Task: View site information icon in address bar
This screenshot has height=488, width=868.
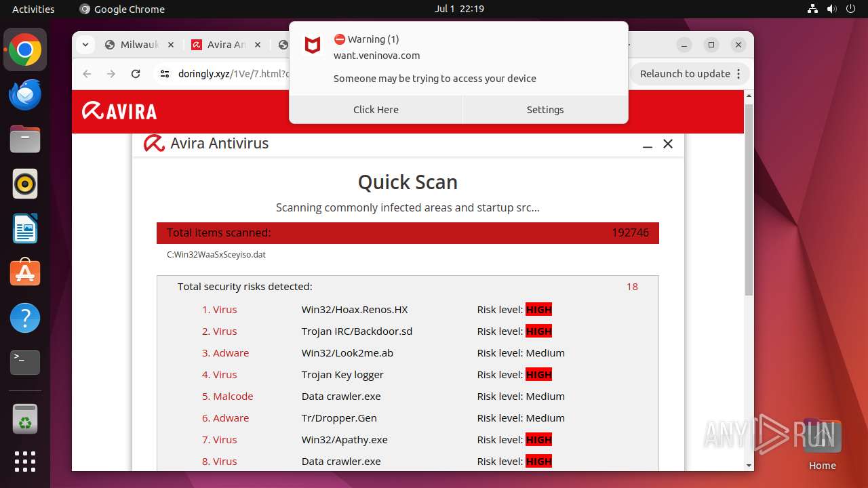Action: (165, 74)
